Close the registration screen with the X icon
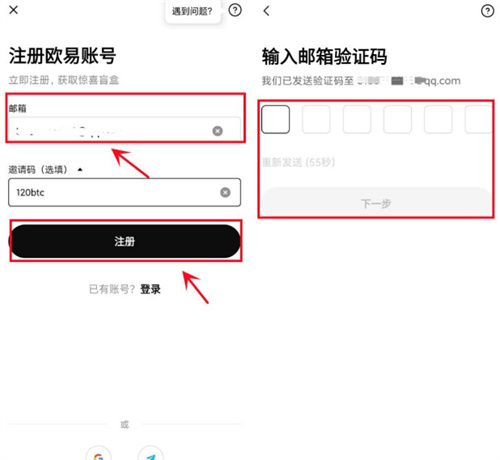The width and height of the screenshot is (500, 460). click(14, 10)
